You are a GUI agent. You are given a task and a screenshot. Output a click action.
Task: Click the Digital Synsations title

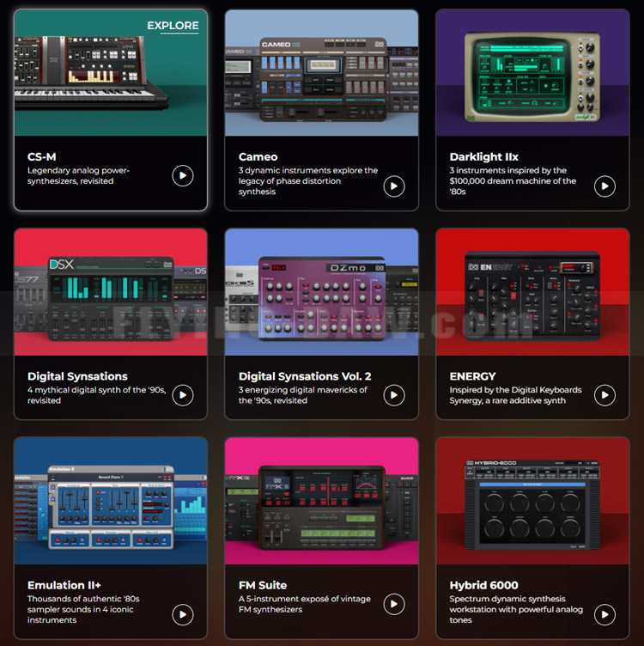coord(77,376)
